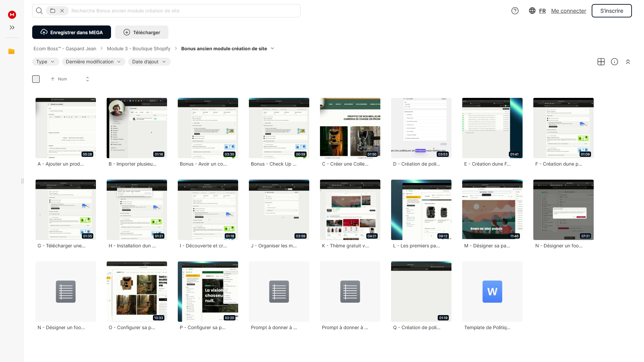Image resolution: width=644 pixels, height=362 pixels.
Task: Toggle sort order next to Nom
Action: pyautogui.click(x=88, y=79)
